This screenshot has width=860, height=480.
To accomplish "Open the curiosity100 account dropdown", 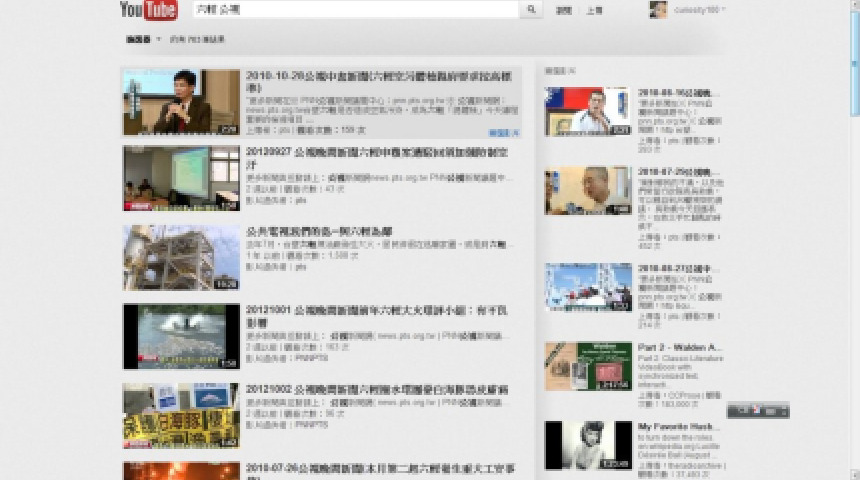I will [x=700, y=10].
